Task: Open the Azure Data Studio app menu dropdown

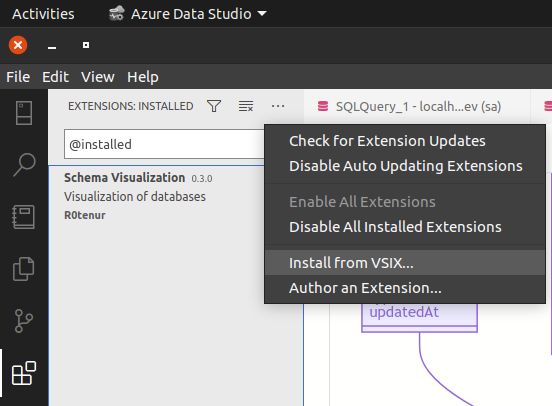Action: pyautogui.click(x=187, y=14)
